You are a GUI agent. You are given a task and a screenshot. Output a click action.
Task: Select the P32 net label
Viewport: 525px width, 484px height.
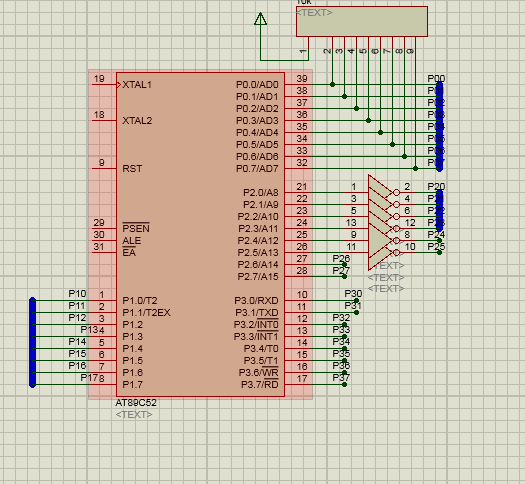(341, 317)
